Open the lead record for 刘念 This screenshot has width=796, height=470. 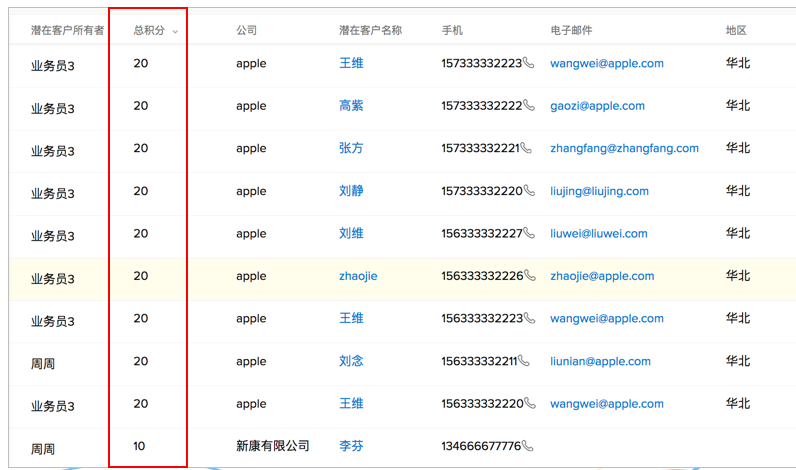pyautogui.click(x=351, y=361)
